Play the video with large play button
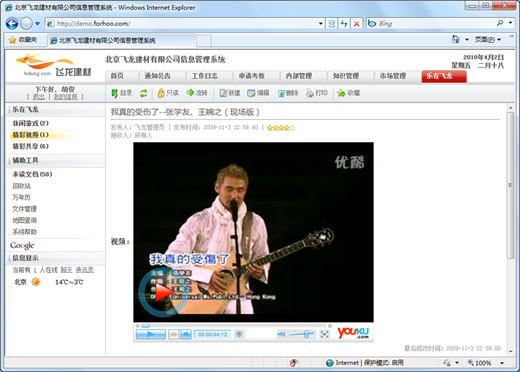The image size is (520, 372). (163, 292)
